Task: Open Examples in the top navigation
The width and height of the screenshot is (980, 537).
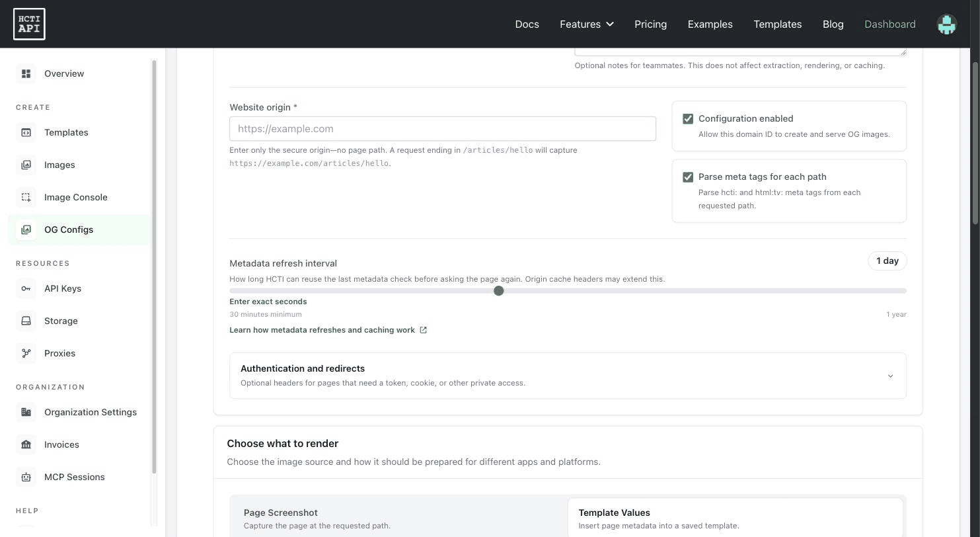Action: click(x=710, y=24)
